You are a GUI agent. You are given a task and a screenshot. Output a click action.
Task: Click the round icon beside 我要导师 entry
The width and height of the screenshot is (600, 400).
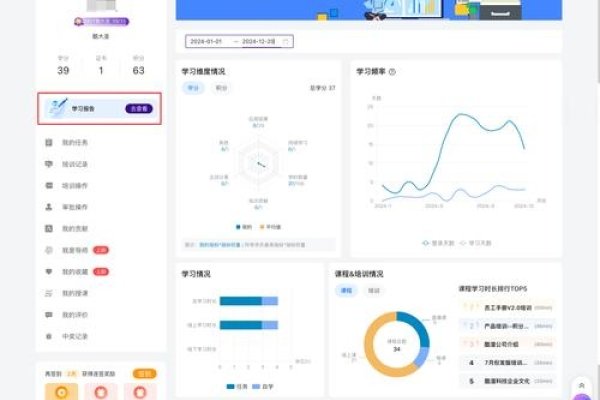click(x=49, y=250)
